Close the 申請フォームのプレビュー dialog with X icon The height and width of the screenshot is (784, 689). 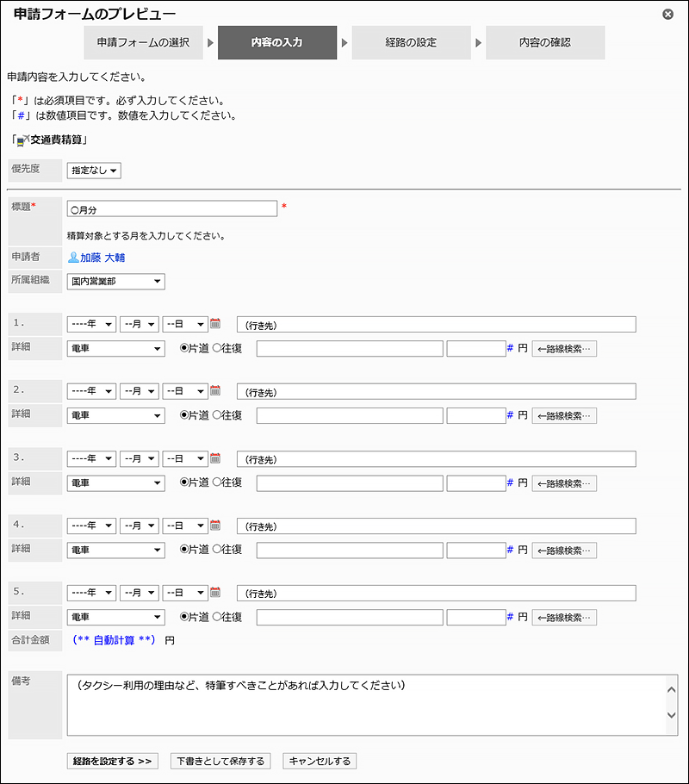[667, 14]
